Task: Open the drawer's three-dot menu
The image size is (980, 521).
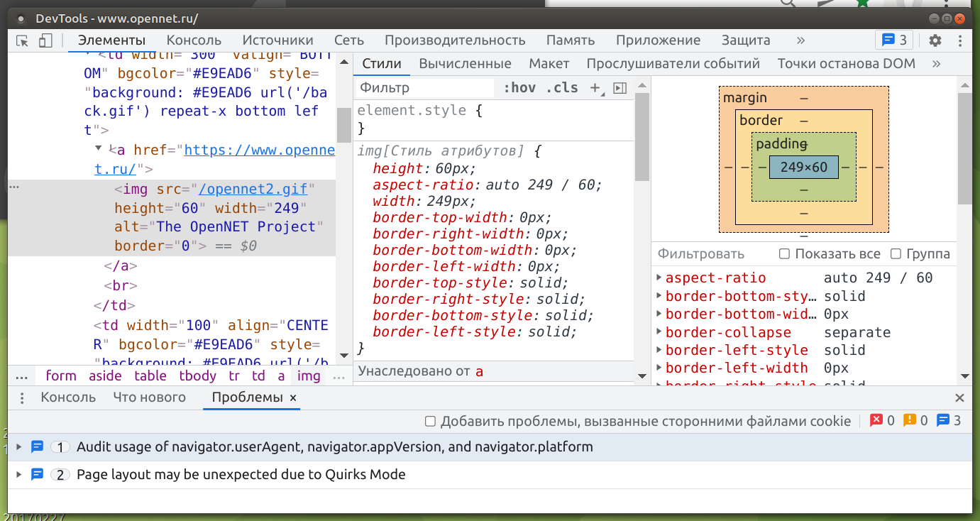Action: (22, 398)
